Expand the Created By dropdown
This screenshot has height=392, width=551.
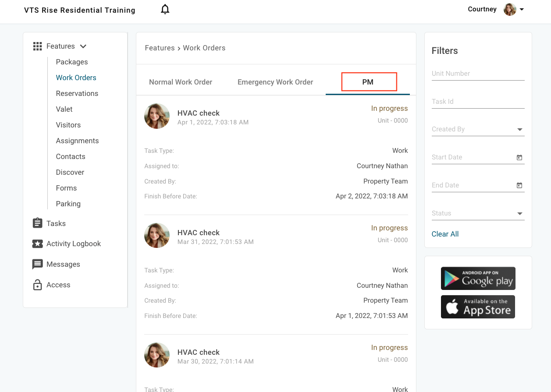tap(520, 130)
